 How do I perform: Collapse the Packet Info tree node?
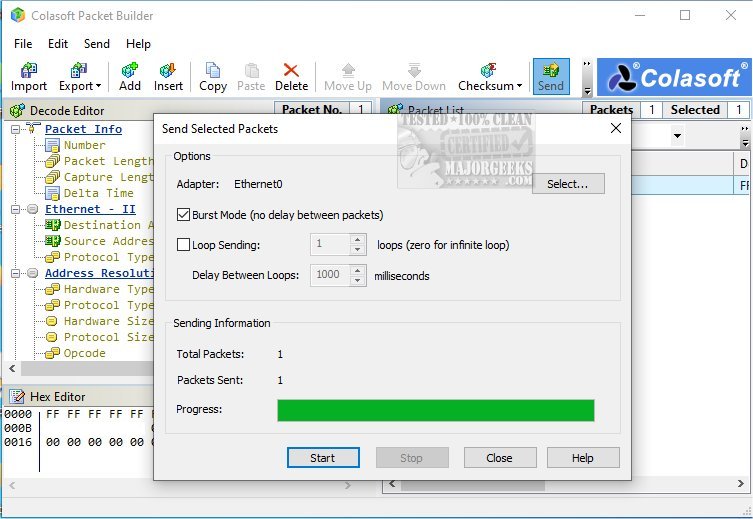(x=15, y=129)
